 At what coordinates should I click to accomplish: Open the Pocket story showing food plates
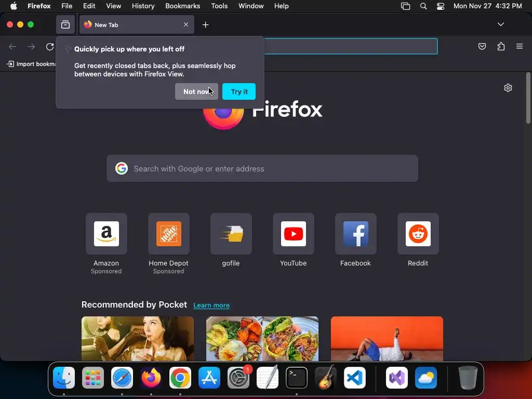point(262,339)
